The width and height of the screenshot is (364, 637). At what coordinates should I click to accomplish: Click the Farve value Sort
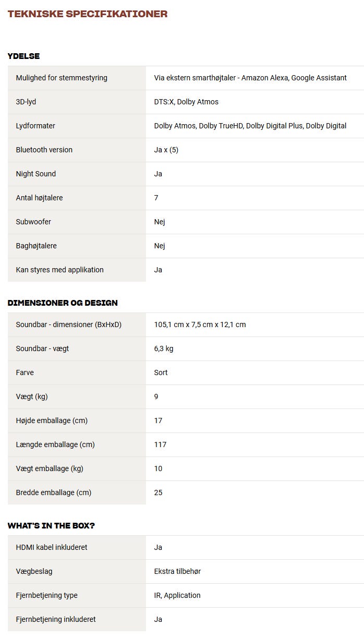click(x=161, y=372)
